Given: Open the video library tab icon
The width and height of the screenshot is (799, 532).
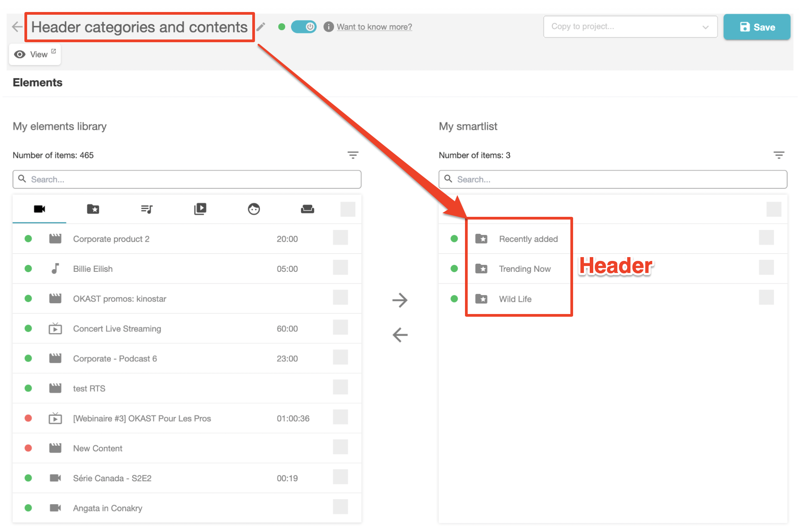Looking at the screenshot, I should (x=200, y=209).
